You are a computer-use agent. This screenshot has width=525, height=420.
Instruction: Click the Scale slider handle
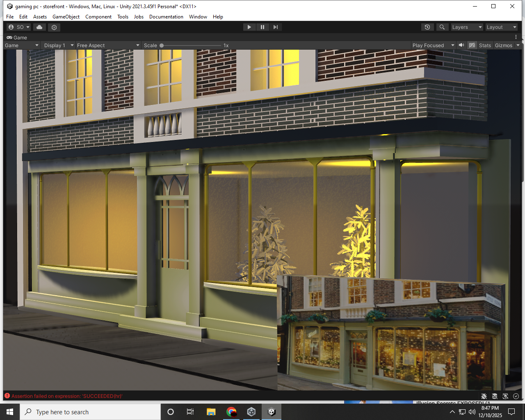[162, 46]
